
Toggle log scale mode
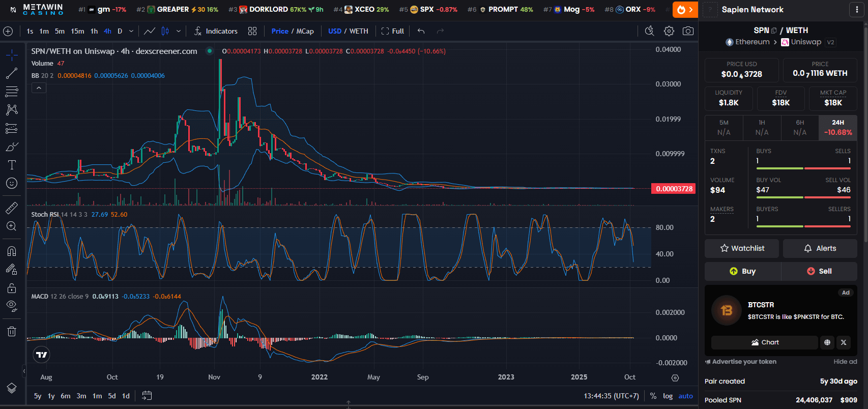click(668, 396)
